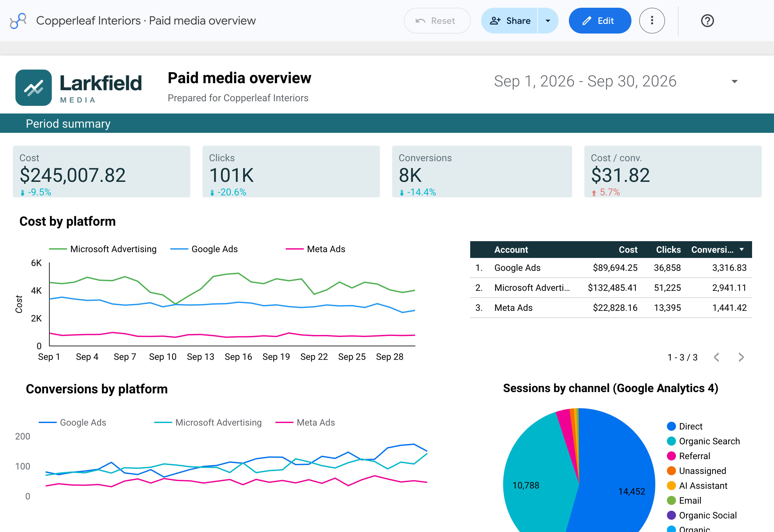Image resolution: width=774 pixels, height=532 pixels.
Task: Select the Cost scorecard $245,007.82
Action: coord(101,171)
